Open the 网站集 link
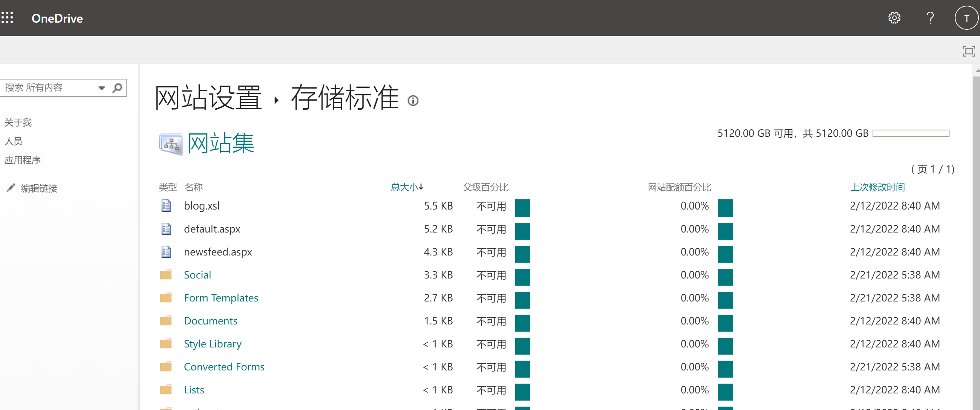980x410 pixels. (221, 144)
